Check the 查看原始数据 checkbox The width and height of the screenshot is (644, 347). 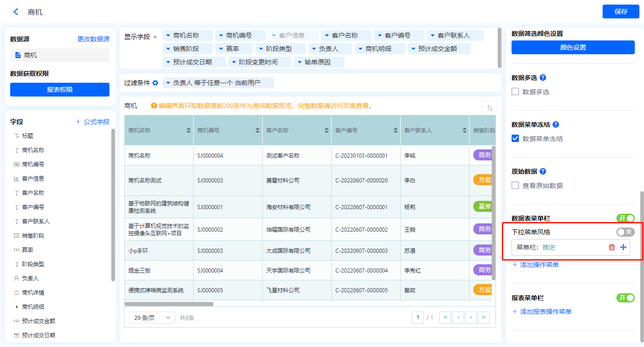pyautogui.click(x=515, y=186)
